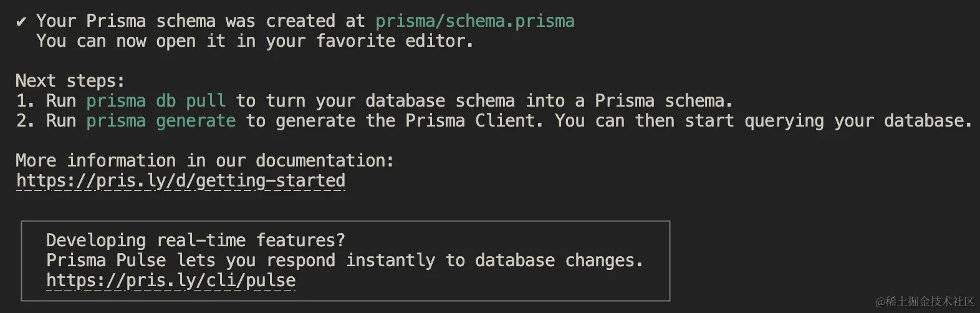Click the 'Developing real-time features?' line
The height and width of the screenshot is (313, 980).
coord(196,241)
